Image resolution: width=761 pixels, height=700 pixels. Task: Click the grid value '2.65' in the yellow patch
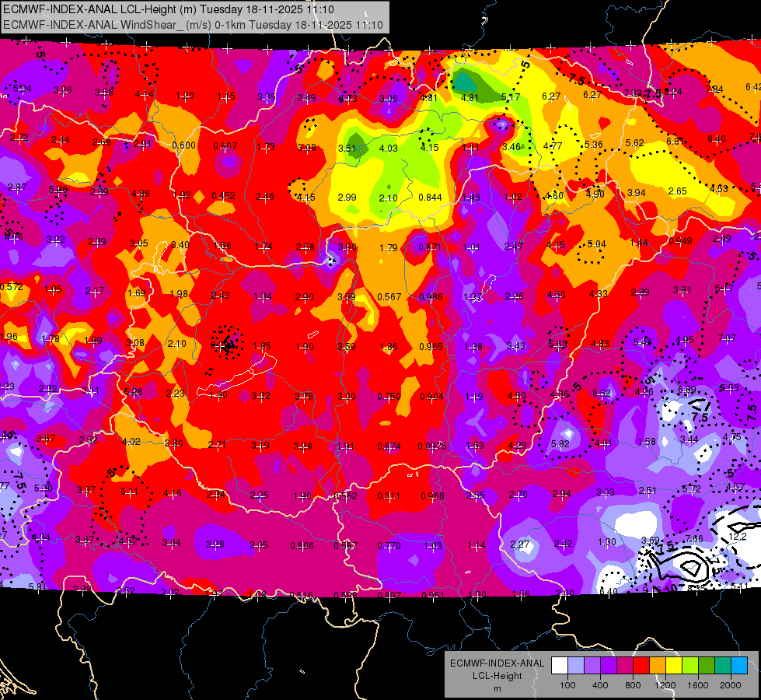[x=678, y=191]
